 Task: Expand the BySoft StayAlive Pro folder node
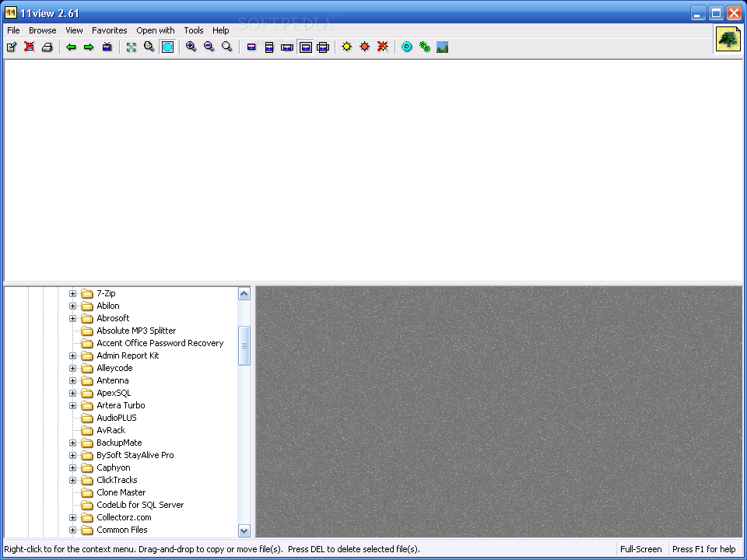point(72,455)
